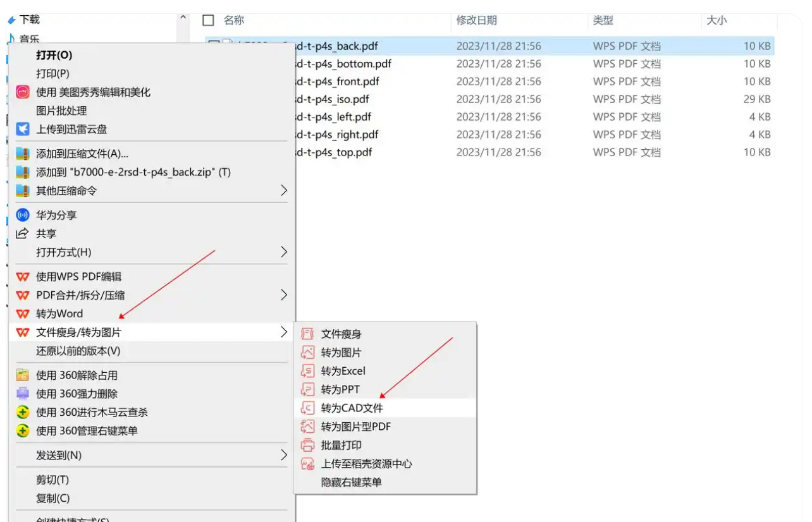Toggle the select-all checkbox beside 名称

[x=208, y=20]
